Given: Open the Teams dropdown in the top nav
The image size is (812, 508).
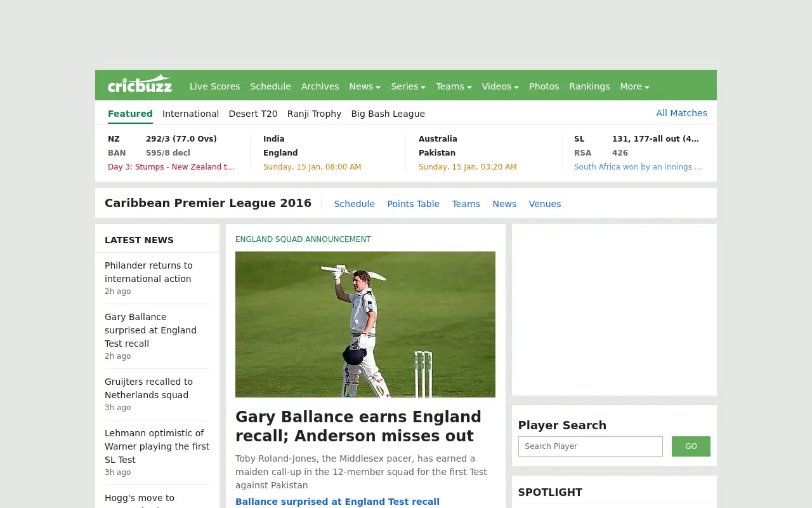Looking at the screenshot, I should click(454, 86).
